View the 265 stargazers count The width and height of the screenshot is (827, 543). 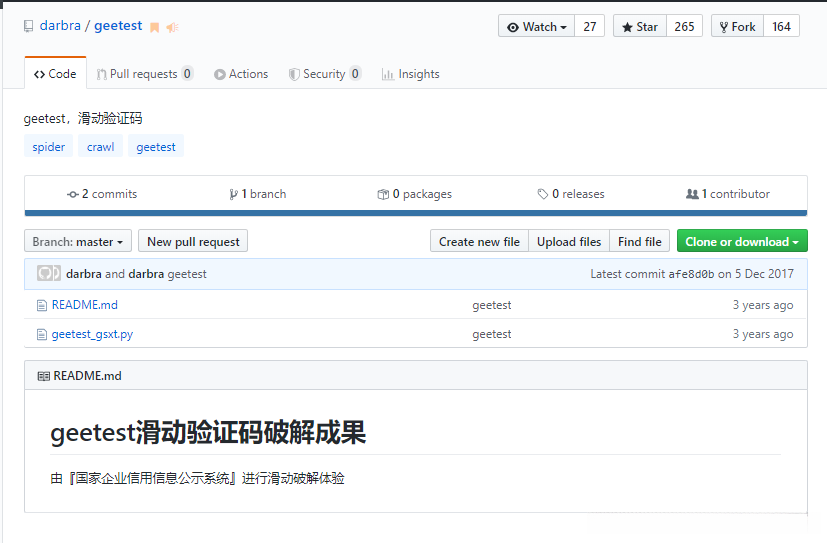pos(684,26)
